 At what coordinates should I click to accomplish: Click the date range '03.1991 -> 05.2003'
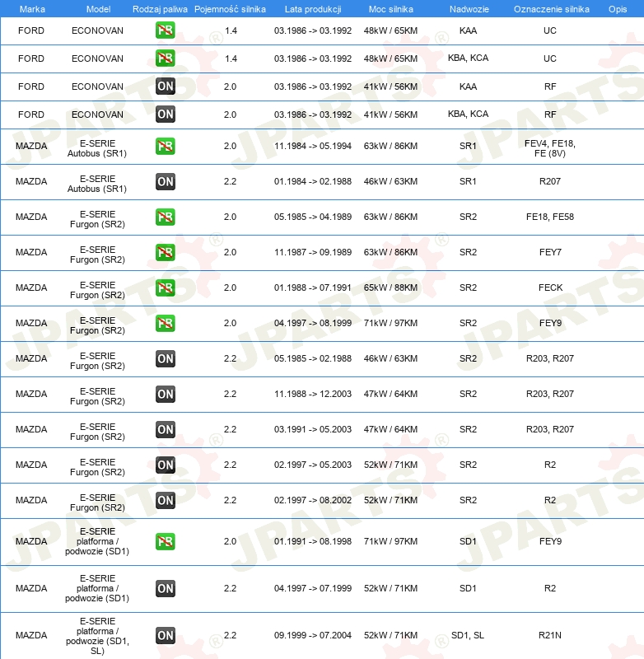click(313, 429)
